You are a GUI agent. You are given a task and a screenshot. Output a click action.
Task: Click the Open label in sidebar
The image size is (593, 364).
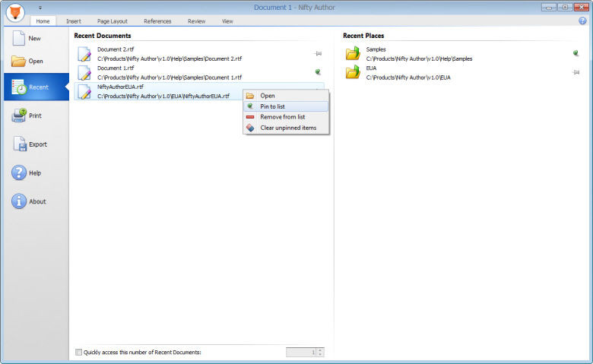click(x=36, y=62)
